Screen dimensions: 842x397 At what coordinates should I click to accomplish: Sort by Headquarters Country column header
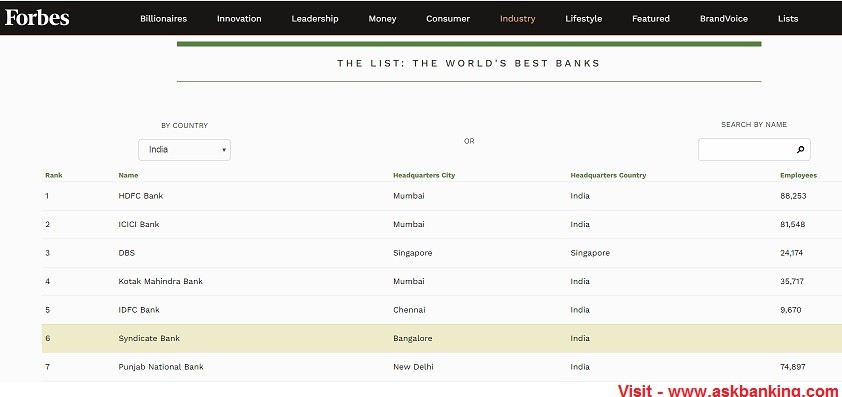pyautogui.click(x=608, y=175)
